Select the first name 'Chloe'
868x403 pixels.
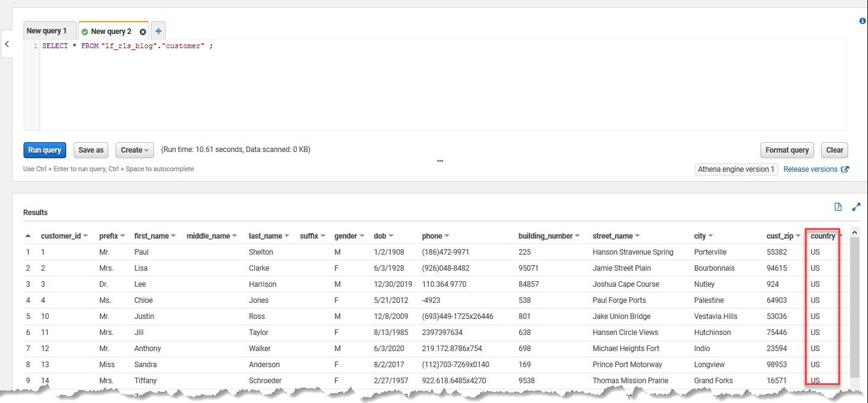tap(144, 300)
